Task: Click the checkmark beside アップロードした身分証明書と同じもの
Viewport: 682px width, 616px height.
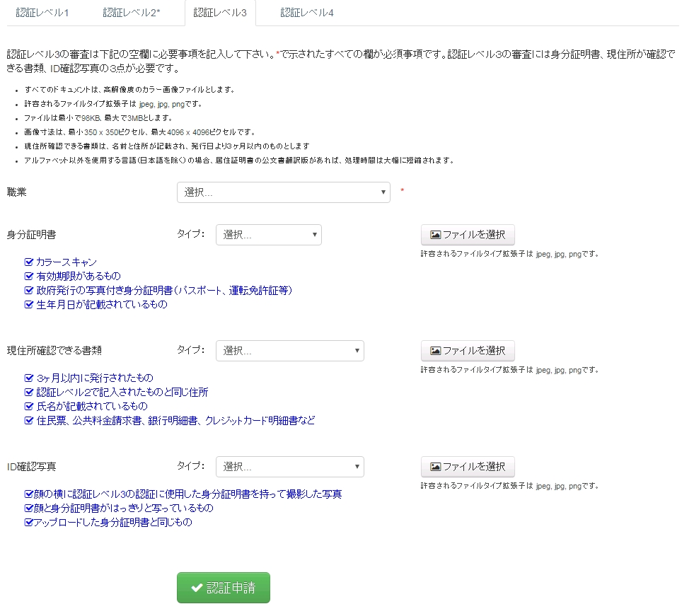Action: [28, 523]
